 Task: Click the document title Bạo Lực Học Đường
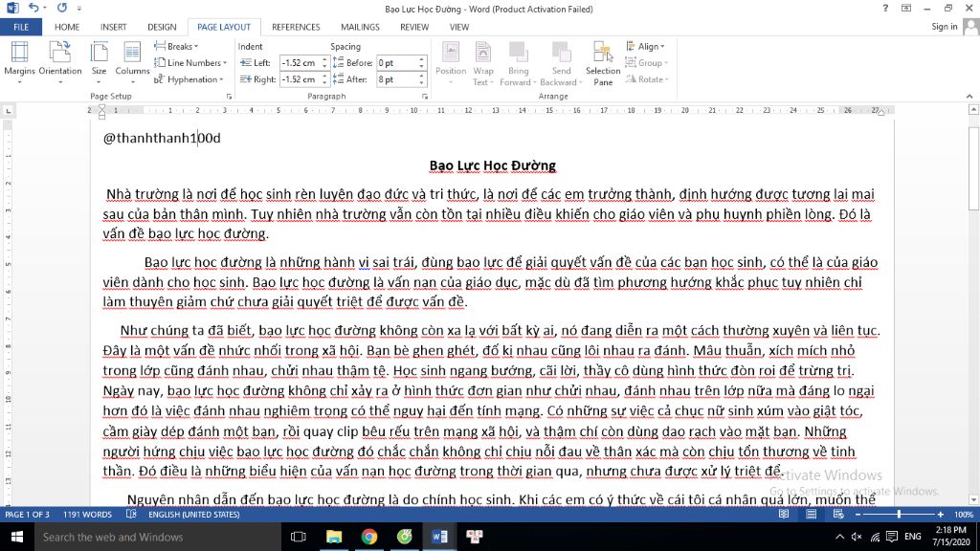coord(493,165)
